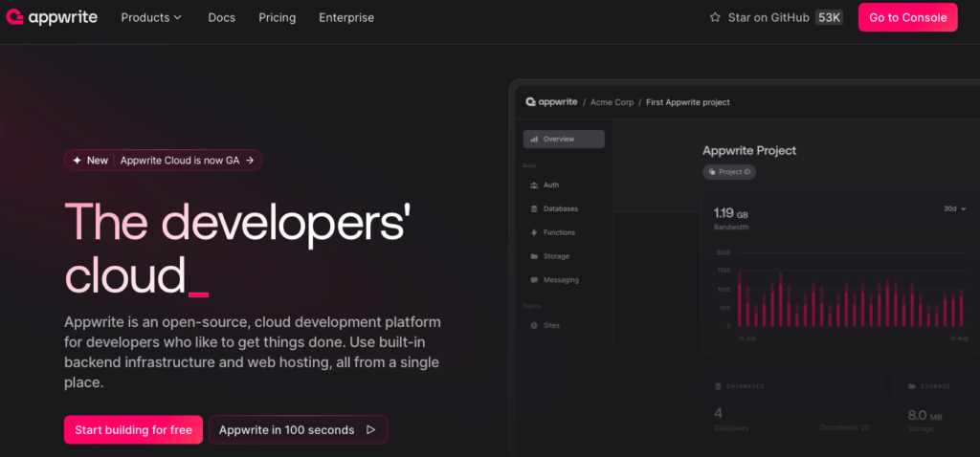Click the Databases stack icon in the sidebar
The height and width of the screenshot is (457, 980).
click(534, 208)
